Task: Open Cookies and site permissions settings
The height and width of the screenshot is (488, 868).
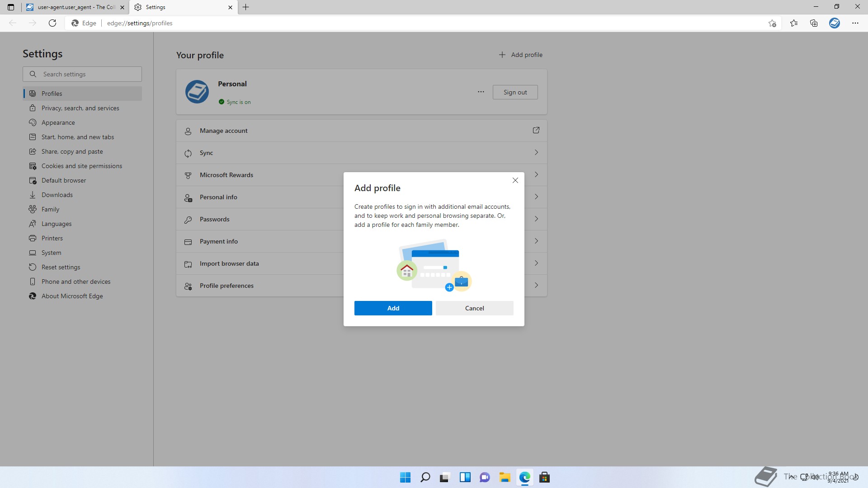Action: pos(82,166)
